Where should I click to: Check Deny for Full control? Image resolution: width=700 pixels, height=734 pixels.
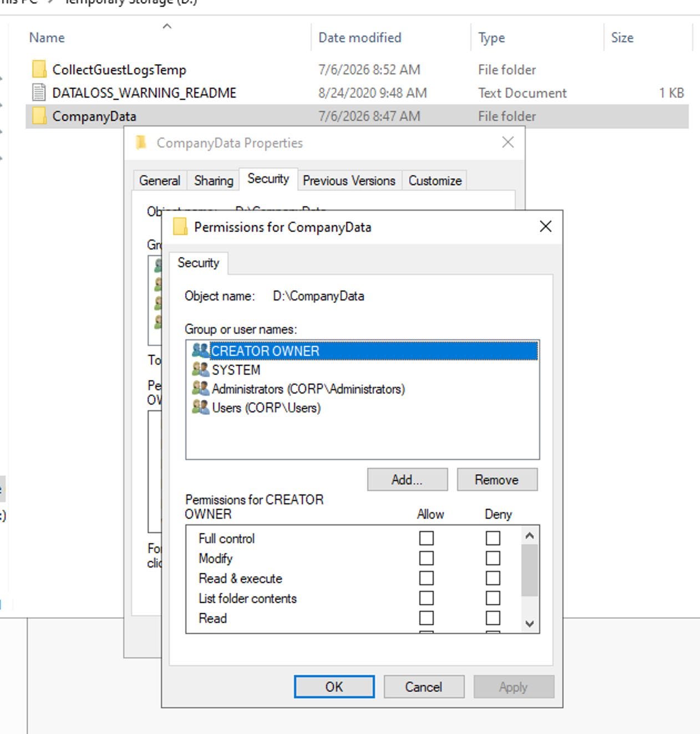coord(493,538)
